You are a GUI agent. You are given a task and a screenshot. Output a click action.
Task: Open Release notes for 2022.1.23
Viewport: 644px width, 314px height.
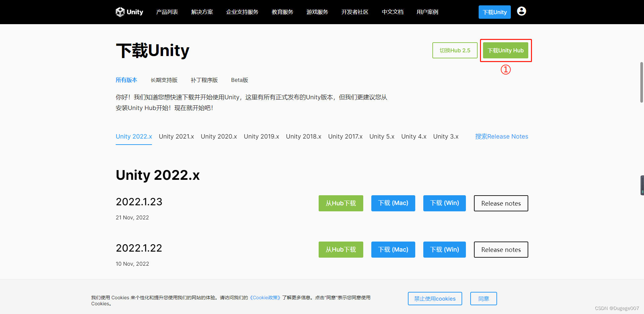coord(501,203)
